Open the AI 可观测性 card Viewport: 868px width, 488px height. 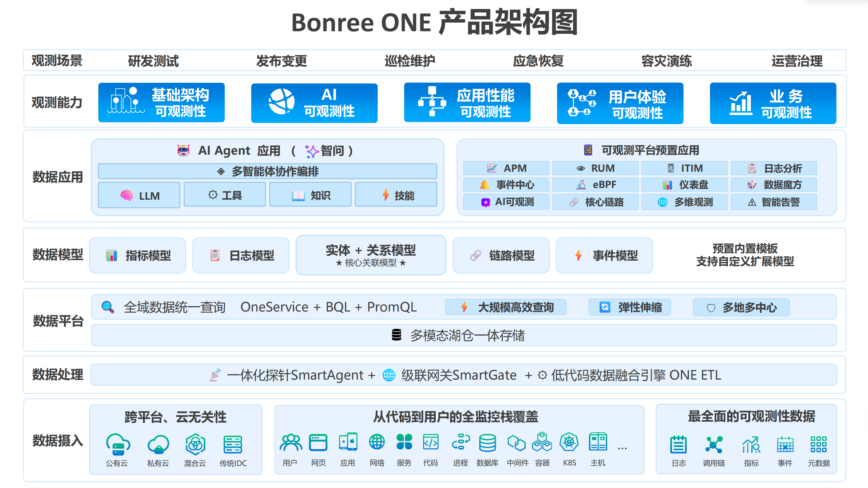coord(314,103)
